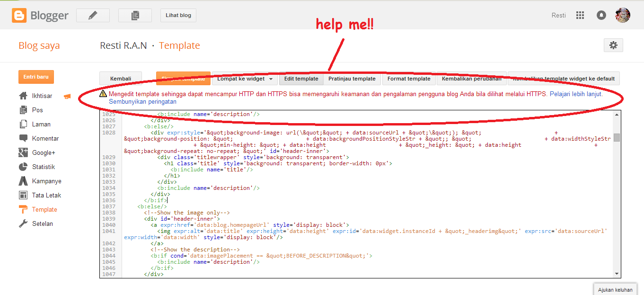Click the Komentar speech bubble icon

(23, 138)
